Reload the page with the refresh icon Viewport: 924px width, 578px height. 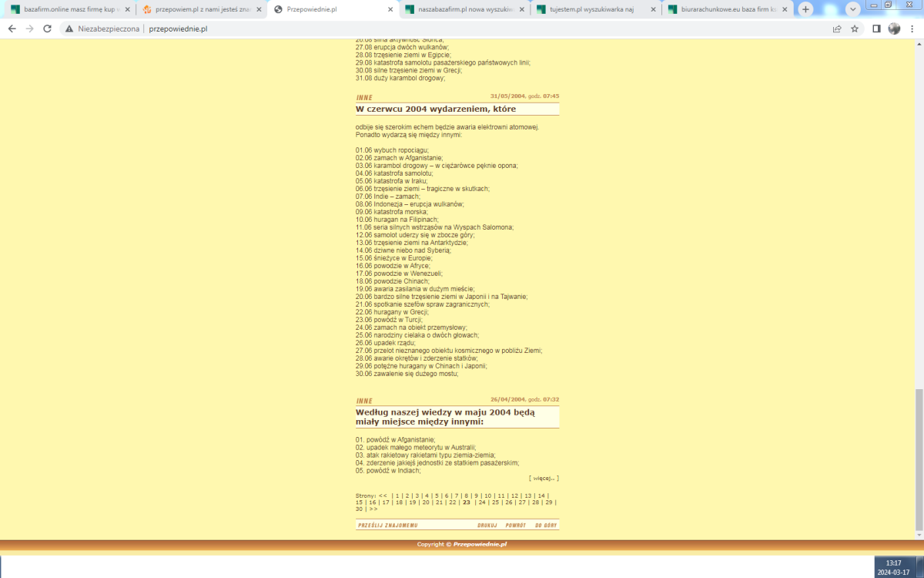pyautogui.click(x=47, y=29)
